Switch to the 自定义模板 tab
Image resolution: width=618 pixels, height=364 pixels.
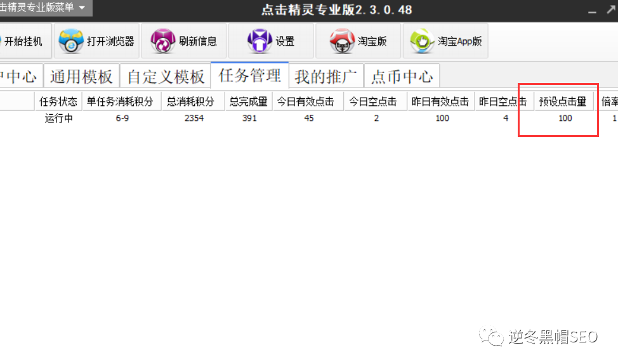click(x=166, y=77)
